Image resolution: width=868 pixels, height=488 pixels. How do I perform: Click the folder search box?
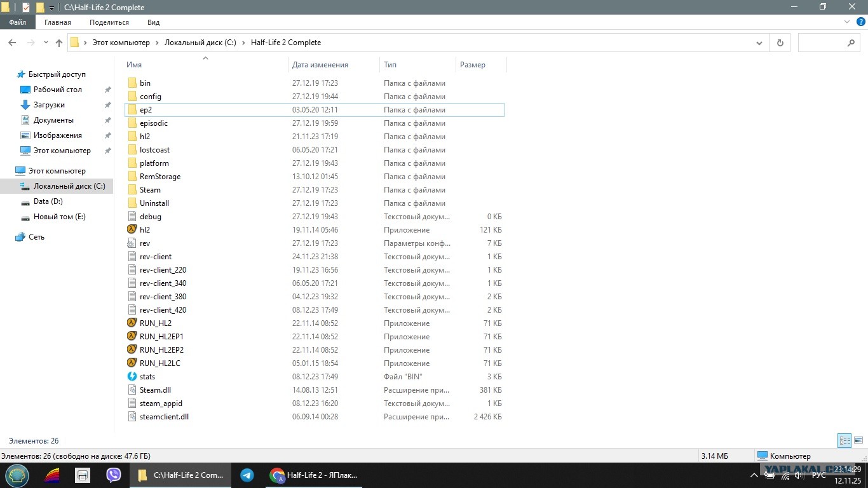point(829,43)
